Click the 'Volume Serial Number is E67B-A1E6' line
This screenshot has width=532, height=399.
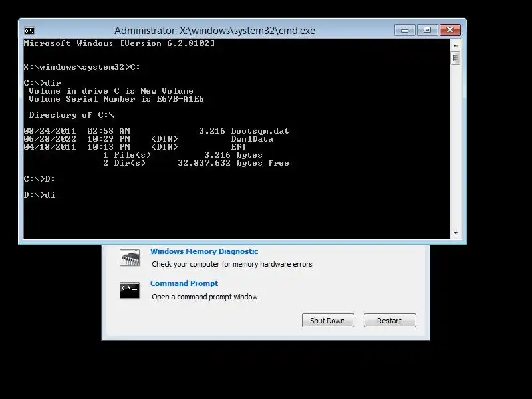click(116, 99)
